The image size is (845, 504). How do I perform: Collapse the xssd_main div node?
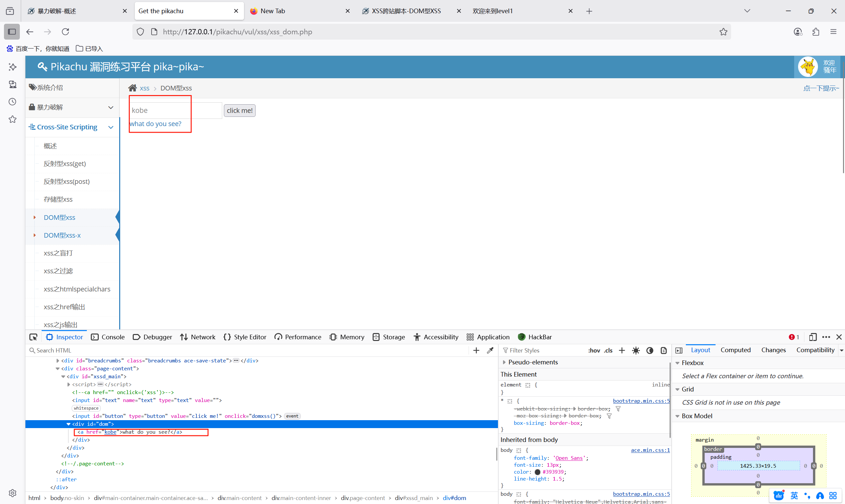pos(63,376)
